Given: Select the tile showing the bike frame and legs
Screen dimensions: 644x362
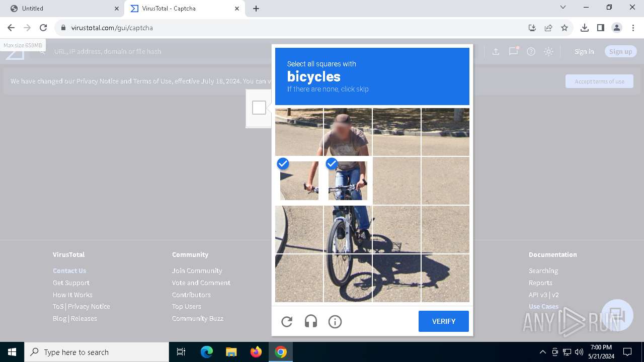Looking at the screenshot, I should pyautogui.click(x=348, y=229).
